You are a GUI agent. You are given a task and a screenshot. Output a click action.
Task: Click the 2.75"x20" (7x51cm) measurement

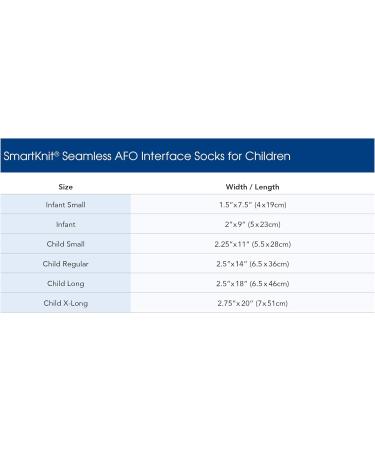click(x=253, y=303)
